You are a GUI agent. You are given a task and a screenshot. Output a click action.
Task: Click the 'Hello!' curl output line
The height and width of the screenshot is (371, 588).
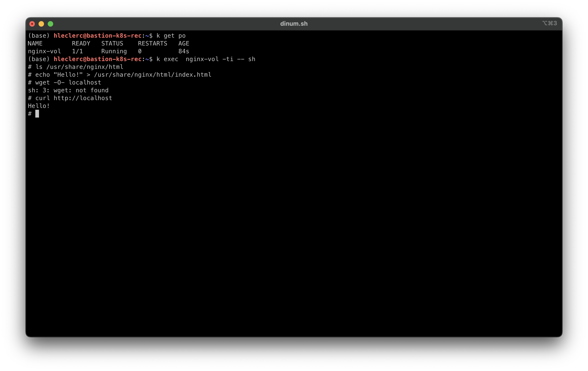pos(39,106)
